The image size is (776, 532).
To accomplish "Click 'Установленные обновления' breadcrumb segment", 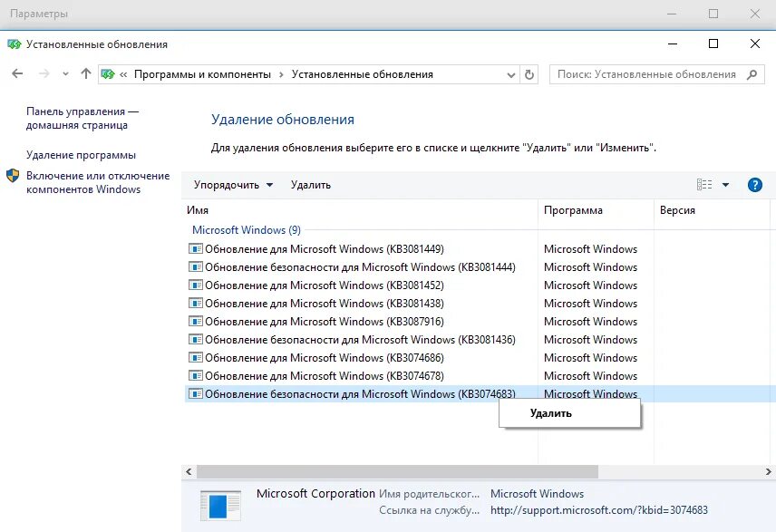I will point(363,74).
